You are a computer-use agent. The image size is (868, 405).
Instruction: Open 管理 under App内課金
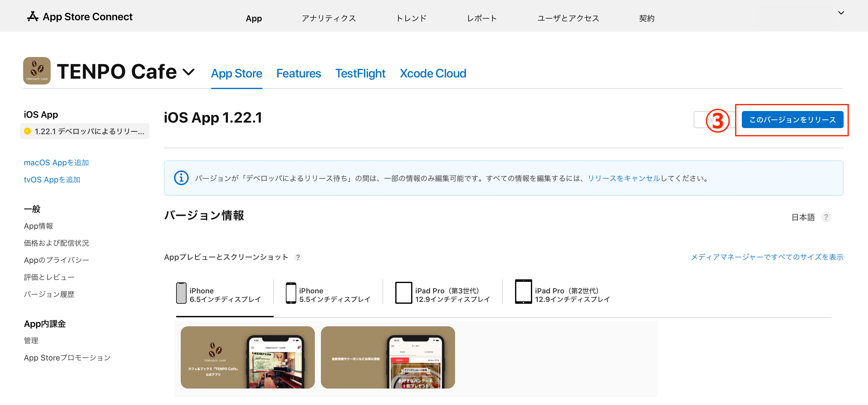tap(31, 341)
